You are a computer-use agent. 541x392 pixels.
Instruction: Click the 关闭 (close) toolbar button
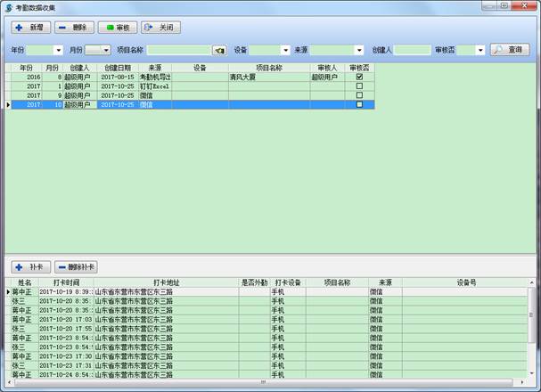pyautogui.click(x=160, y=28)
